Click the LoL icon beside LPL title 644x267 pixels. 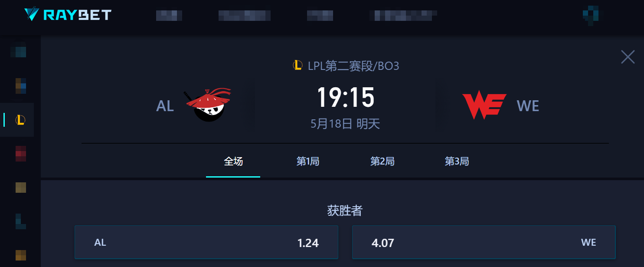tap(297, 66)
